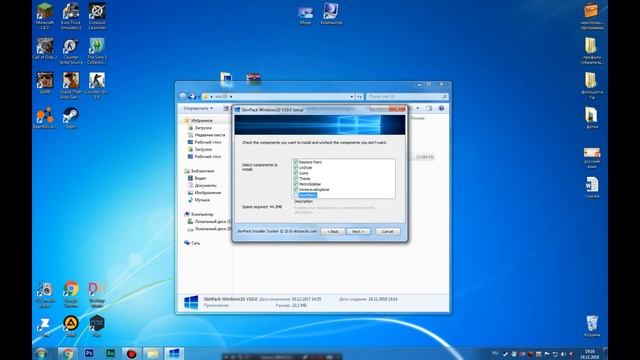Click the Explorer Back navigation button
The width and height of the screenshot is (640, 360).
tap(183, 97)
